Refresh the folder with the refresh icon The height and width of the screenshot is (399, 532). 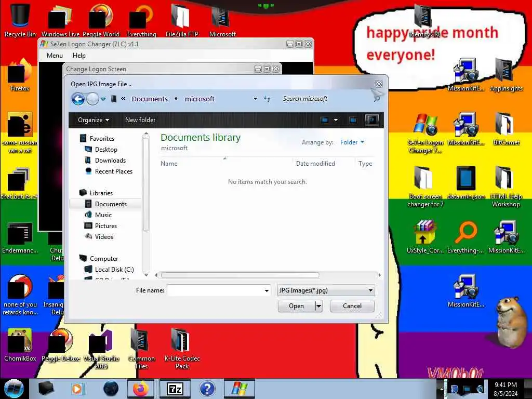point(268,99)
